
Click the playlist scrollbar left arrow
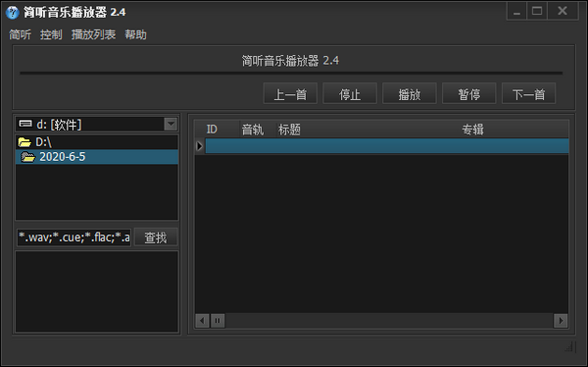click(202, 321)
